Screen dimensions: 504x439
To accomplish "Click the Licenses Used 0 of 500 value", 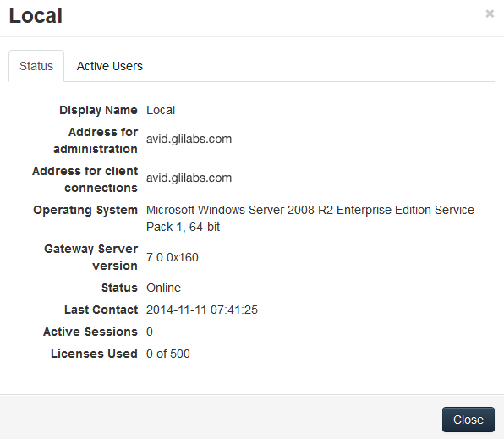I will tap(168, 354).
